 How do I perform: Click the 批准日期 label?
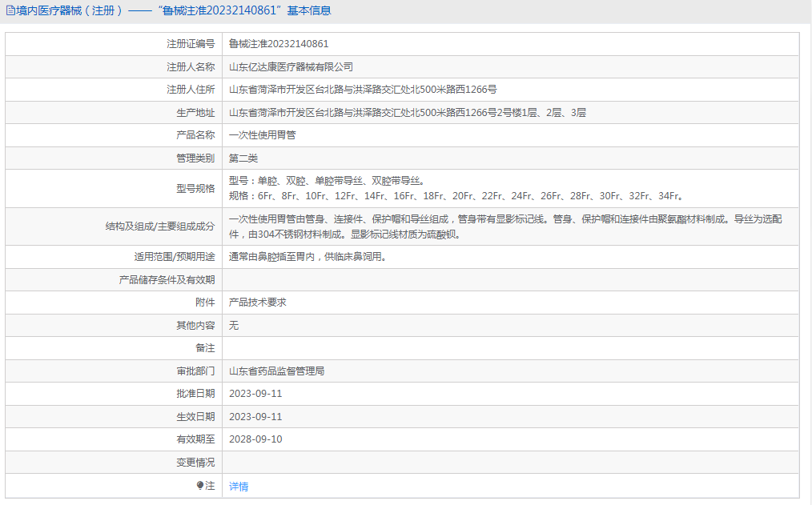(195, 394)
